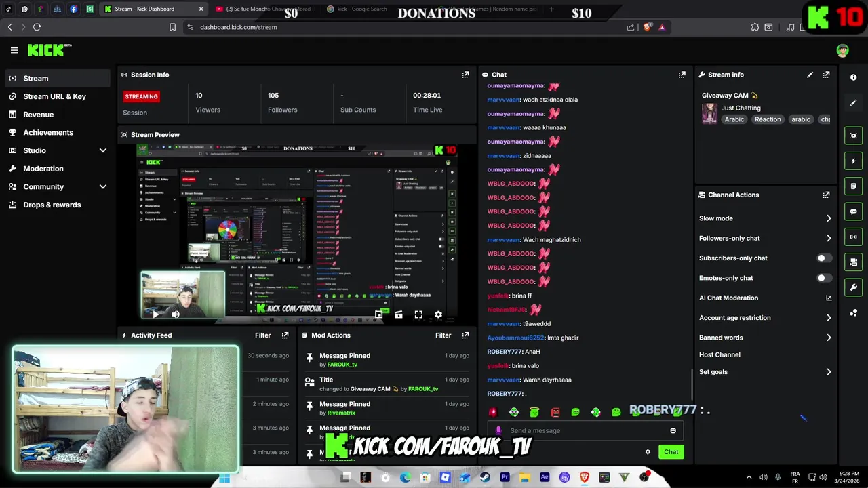Open chat settings gear icon
Screen dimensions: 868x488
coord(648,452)
